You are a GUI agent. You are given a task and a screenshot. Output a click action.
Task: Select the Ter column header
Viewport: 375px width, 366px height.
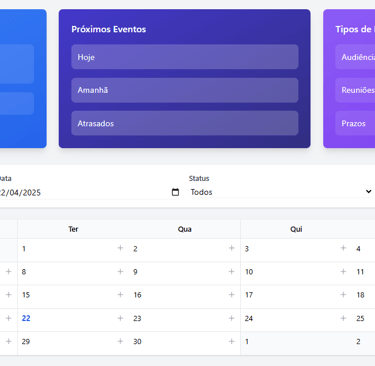pyautogui.click(x=73, y=229)
